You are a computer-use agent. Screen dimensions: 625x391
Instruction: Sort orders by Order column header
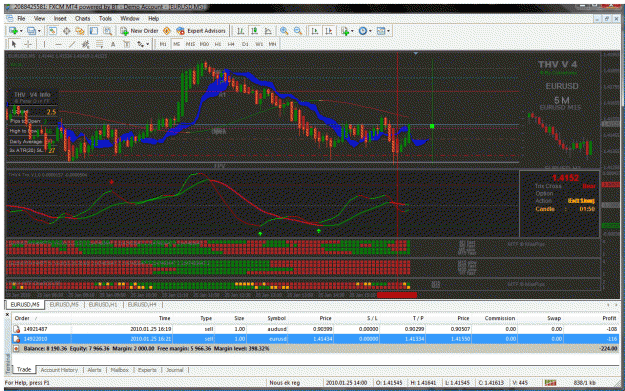[x=22, y=318]
